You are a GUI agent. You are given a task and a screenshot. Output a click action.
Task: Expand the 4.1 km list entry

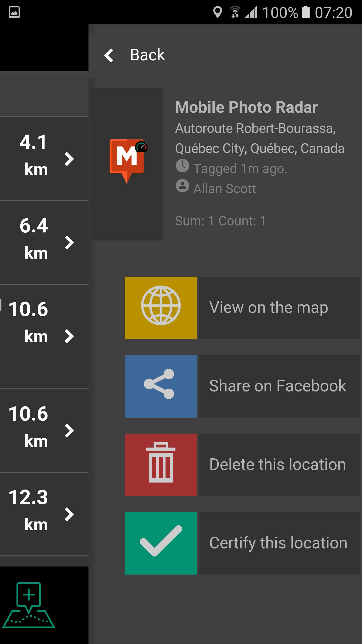[69, 159]
